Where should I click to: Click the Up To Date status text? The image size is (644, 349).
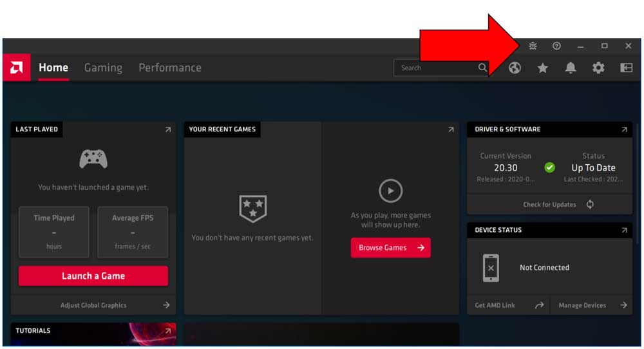pos(593,168)
